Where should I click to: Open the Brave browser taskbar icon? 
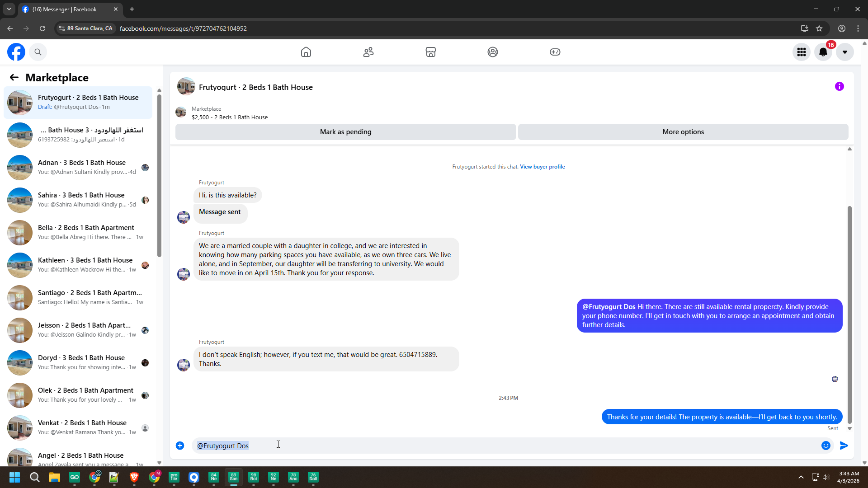coord(134,477)
